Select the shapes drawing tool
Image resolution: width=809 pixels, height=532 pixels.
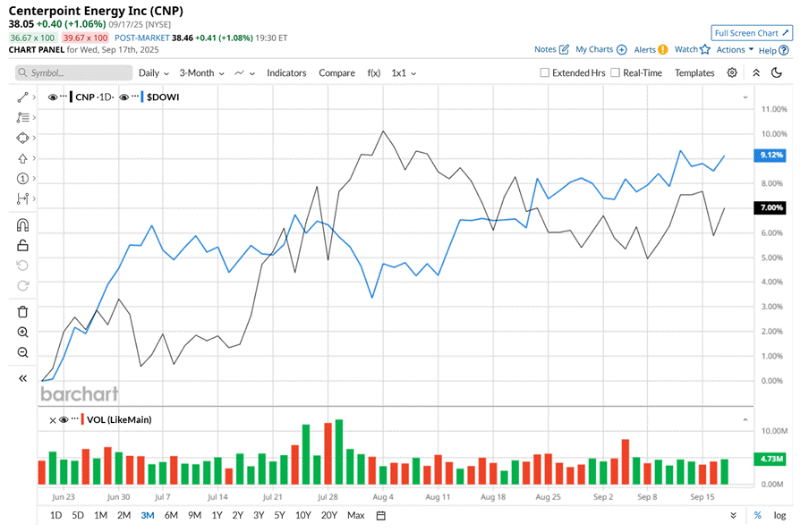coord(22,139)
